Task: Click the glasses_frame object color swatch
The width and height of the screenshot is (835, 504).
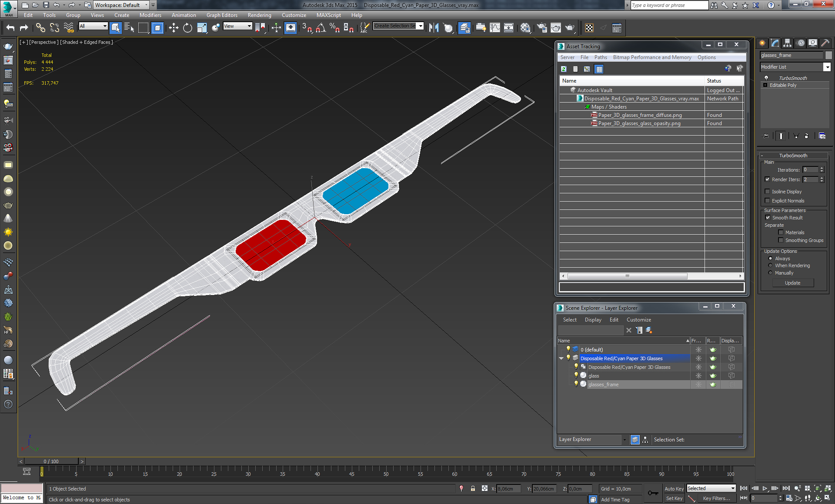Action: 828,55
